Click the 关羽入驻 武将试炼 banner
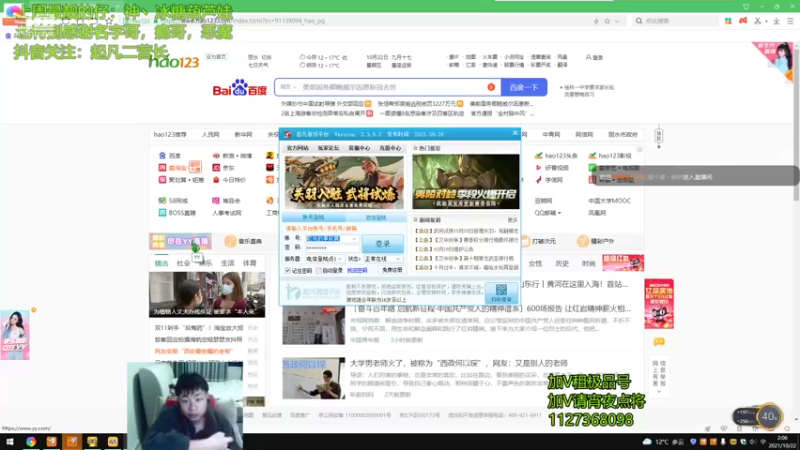The height and width of the screenshot is (450, 800). click(344, 182)
